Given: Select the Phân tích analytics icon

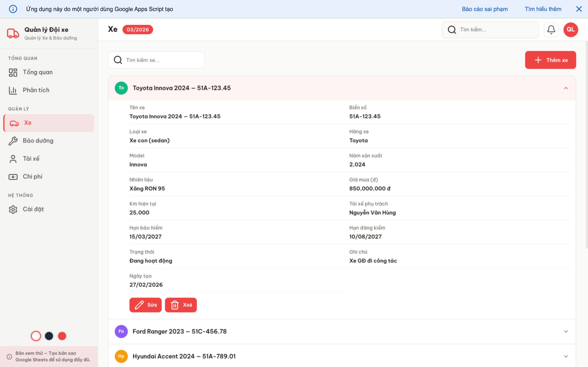Looking at the screenshot, I should tap(13, 90).
